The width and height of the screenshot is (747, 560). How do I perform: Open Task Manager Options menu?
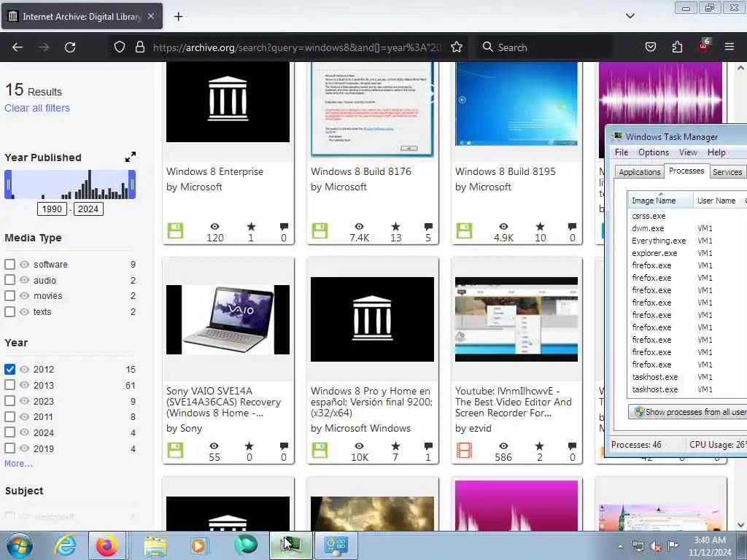pyautogui.click(x=653, y=152)
